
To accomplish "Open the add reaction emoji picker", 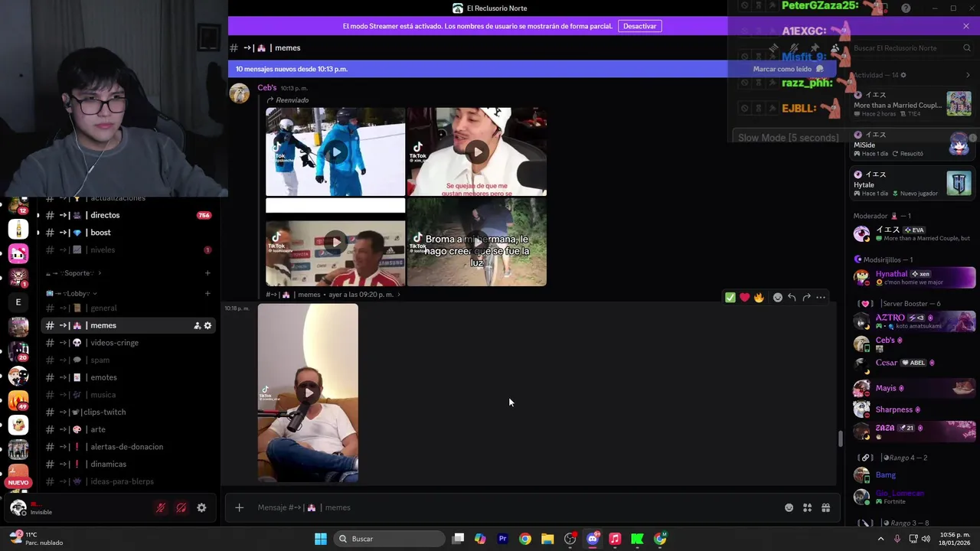I will pyautogui.click(x=778, y=298).
